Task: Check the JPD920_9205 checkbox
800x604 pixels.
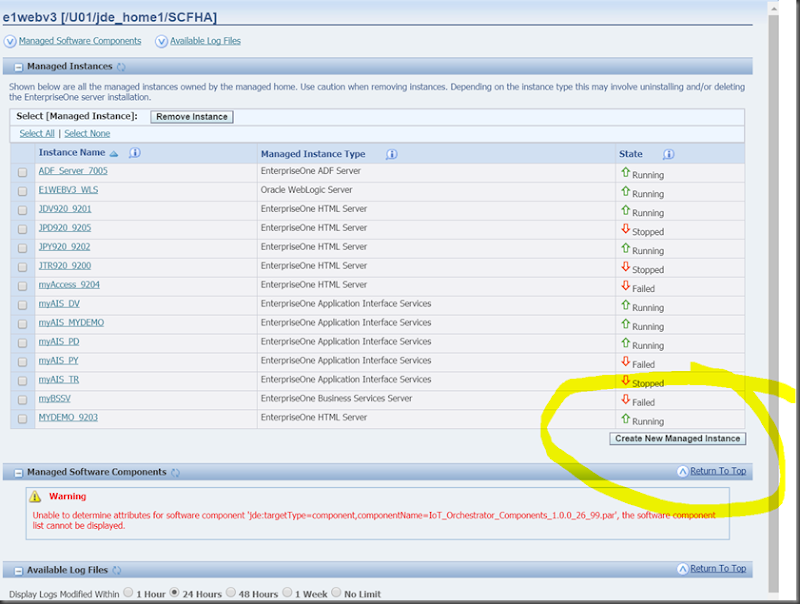Action: tap(22, 229)
